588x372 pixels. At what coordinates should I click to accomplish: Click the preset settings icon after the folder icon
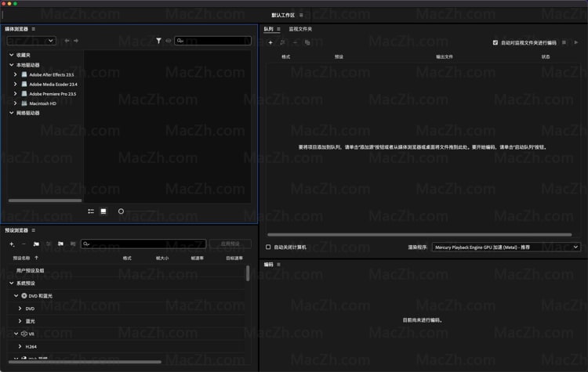[x=49, y=244]
